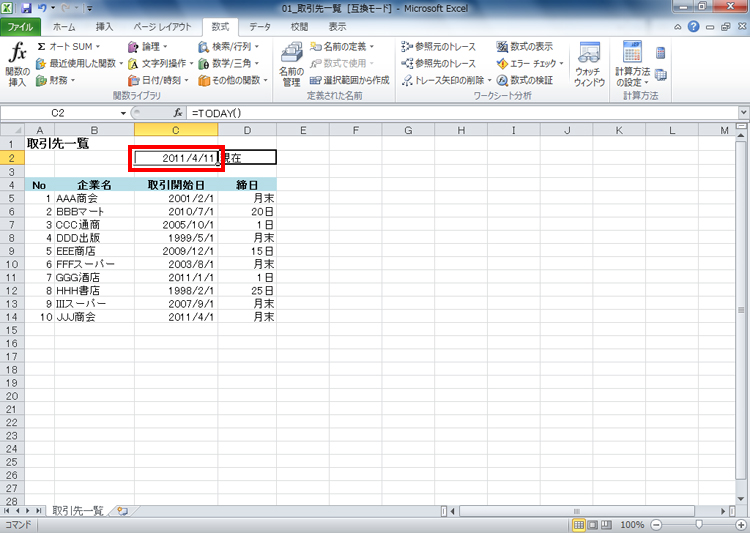Switch to the 表示 tab

pyautogui.click(x=337, y=27)
